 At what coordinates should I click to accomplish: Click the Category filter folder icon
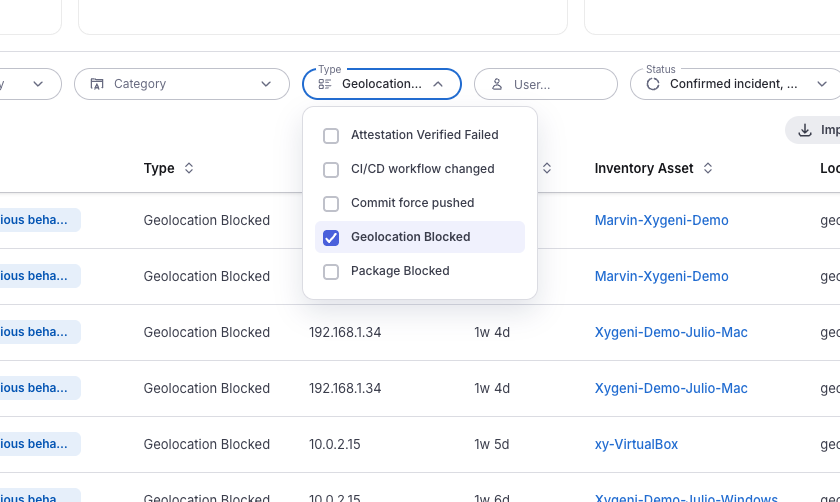point(97,84)
